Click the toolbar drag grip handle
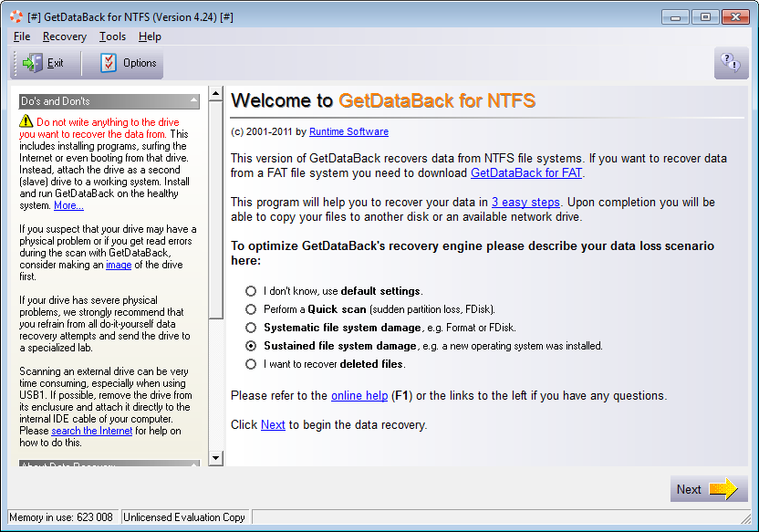The image size is (759, 532). coord(16,63)
